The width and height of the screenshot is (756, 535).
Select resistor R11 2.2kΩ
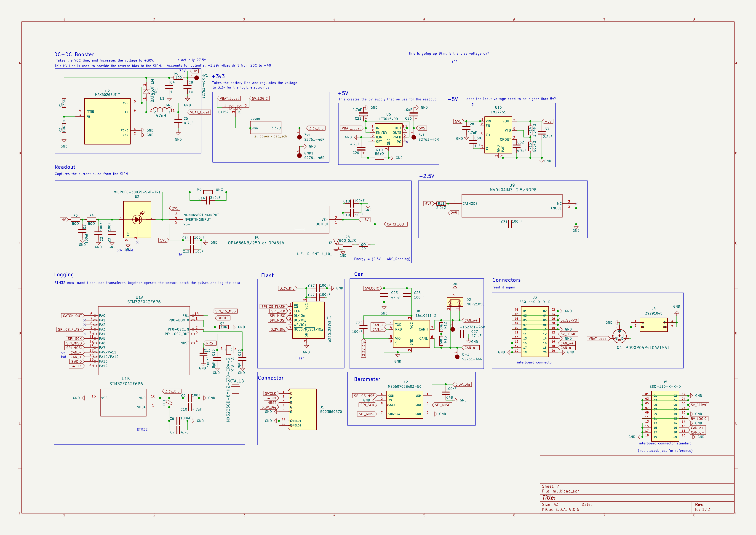click(x=441, y=204)
